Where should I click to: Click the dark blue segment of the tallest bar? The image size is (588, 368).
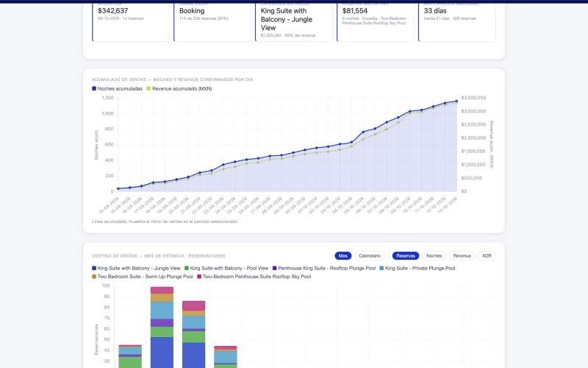162,353
